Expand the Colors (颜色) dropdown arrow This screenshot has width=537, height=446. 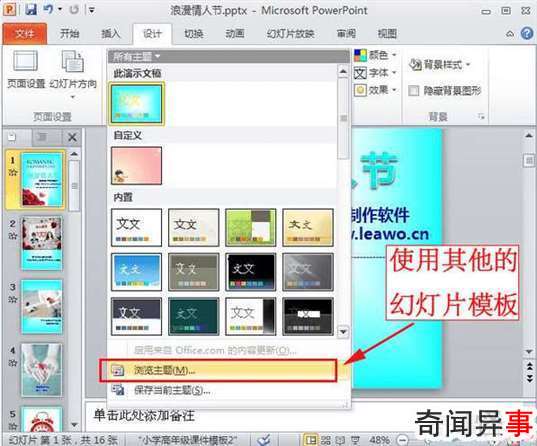coord(394,55)
